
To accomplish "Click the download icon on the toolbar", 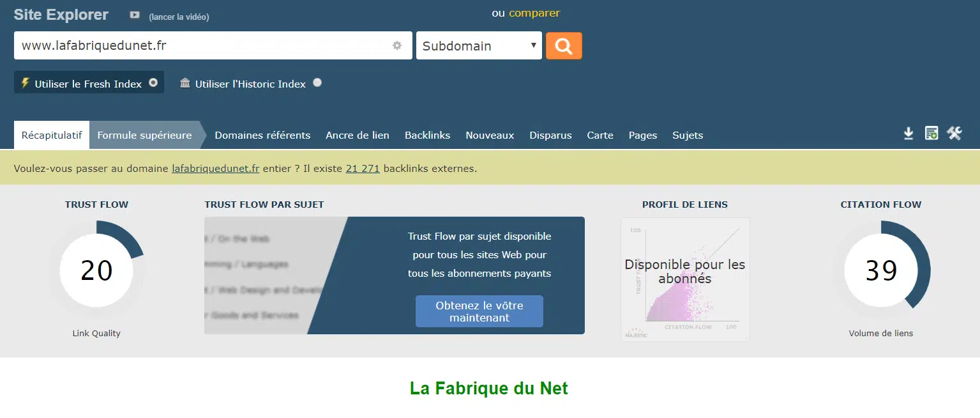I will (x=908, y=133).
